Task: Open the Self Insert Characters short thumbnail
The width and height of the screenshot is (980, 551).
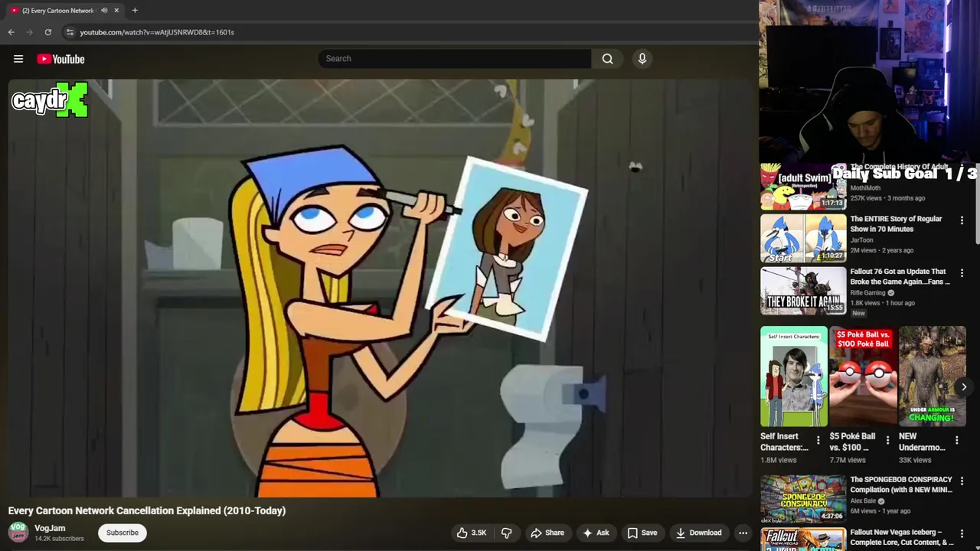Action: (794, 377)
